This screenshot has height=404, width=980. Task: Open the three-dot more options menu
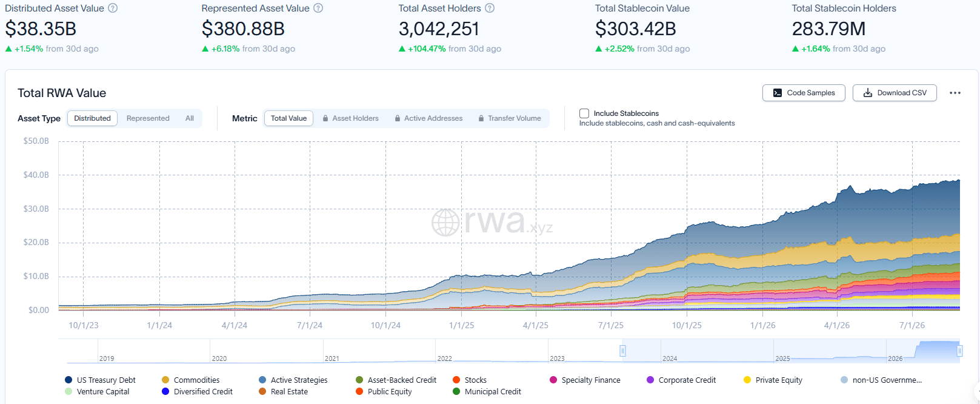955,93
